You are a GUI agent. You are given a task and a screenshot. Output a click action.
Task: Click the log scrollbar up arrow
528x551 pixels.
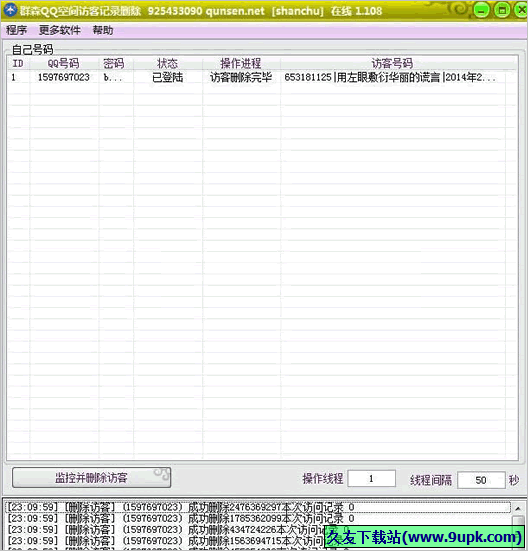pyautogui.click(x=518, y=508)
